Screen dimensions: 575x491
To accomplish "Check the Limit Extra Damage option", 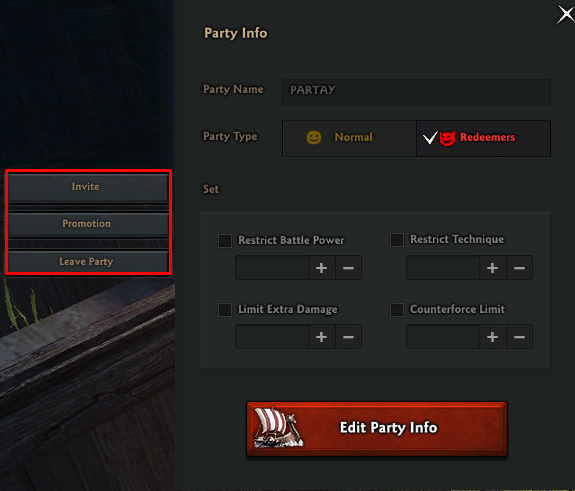I will (225, 310).
